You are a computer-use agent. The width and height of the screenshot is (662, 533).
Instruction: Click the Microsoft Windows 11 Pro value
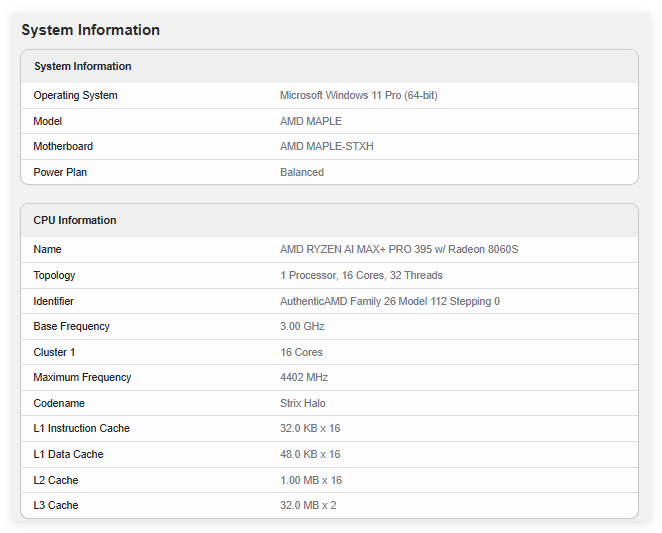click(x=358, y=96)
